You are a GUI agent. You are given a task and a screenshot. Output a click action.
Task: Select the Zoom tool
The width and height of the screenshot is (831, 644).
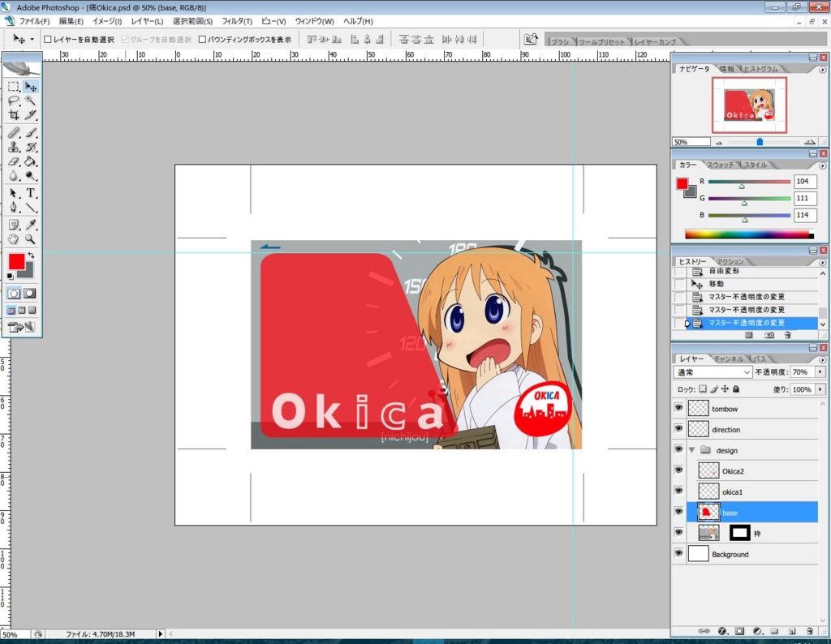(31, 239)
